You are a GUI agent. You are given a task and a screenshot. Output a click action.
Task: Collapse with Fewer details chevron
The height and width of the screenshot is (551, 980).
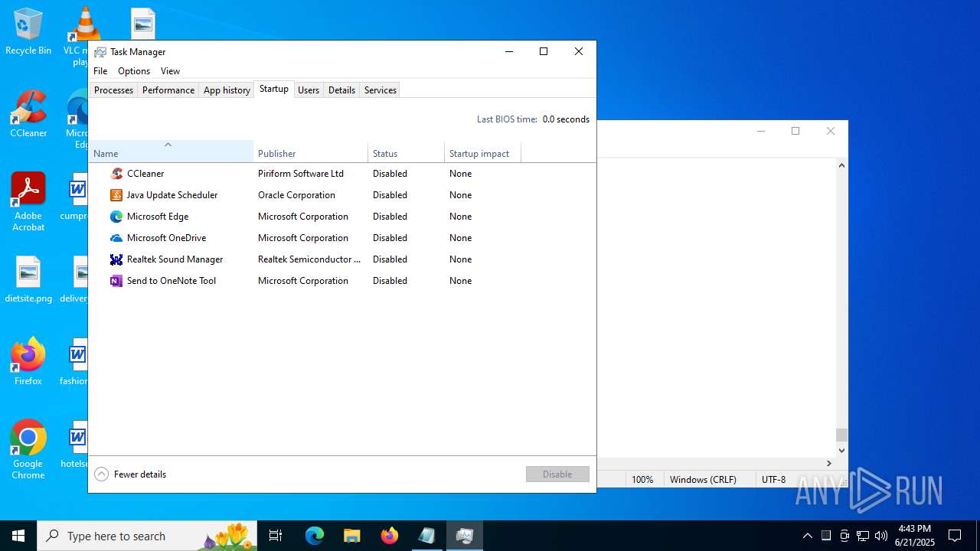click(x=101, y=474)
